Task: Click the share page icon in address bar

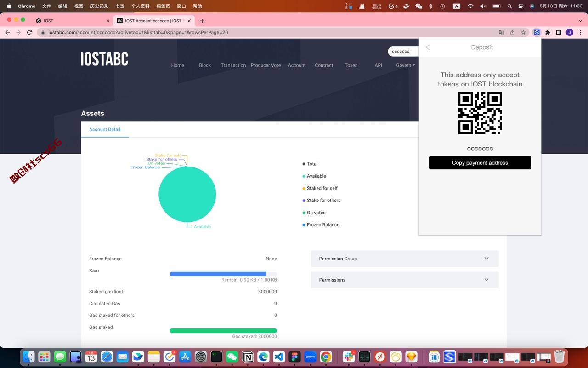Action: click(512, 32)
